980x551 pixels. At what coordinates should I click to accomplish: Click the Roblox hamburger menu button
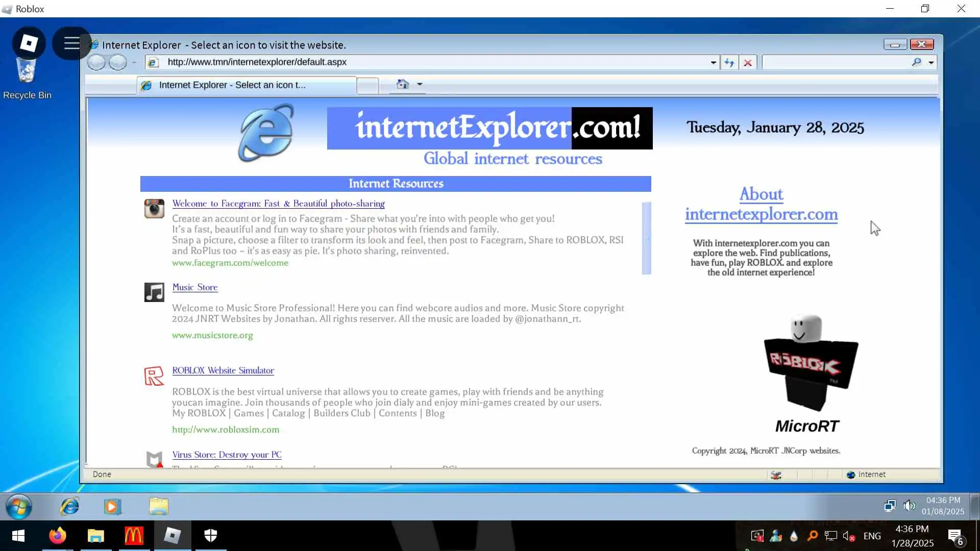point(71,43)
